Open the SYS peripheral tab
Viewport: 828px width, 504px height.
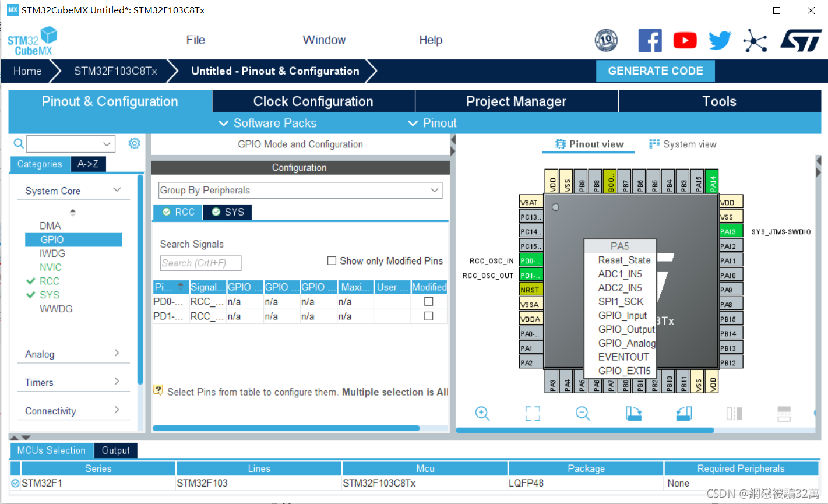228,212
